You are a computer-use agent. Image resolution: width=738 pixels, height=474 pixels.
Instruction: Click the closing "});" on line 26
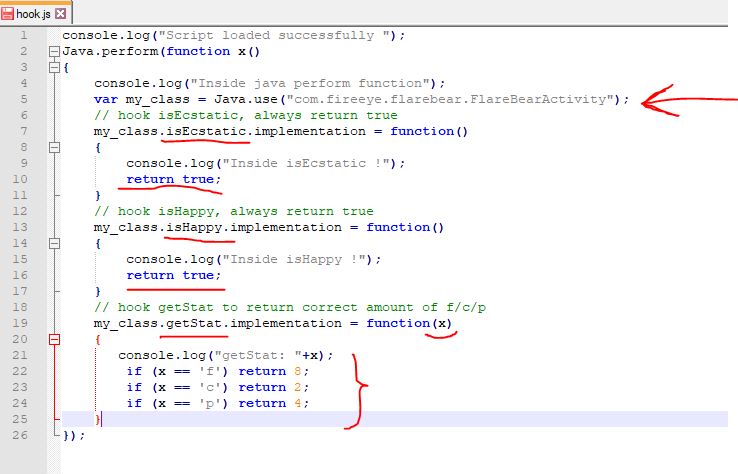pyautogui.click(x=74, y=435)
